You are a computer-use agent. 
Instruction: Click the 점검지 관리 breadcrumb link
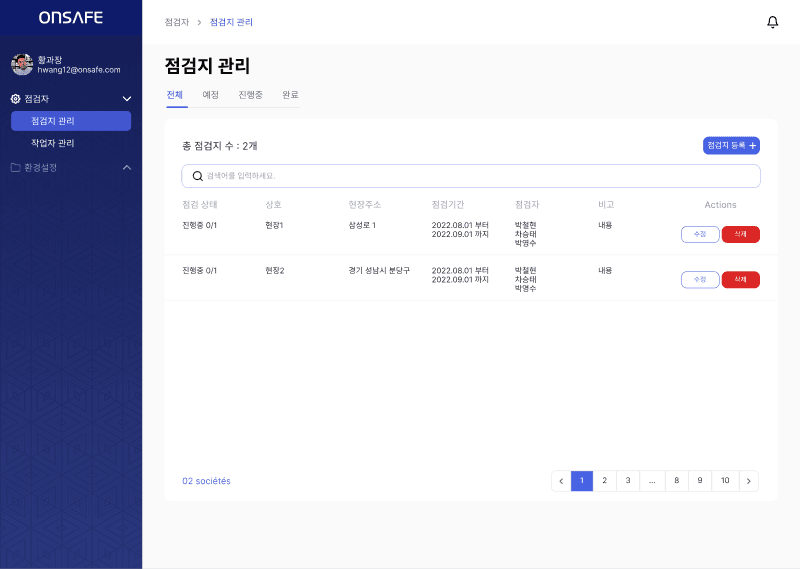click(231, 22)
